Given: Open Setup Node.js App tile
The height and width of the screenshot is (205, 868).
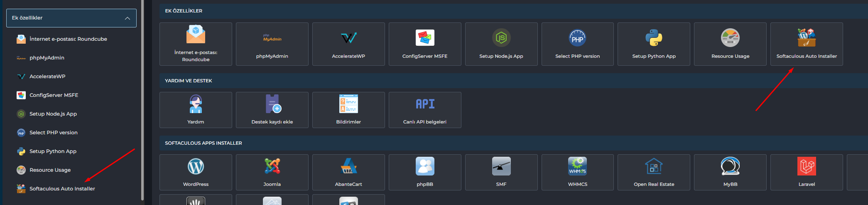Looking at the screenshot, I should pyautogui.click(x=501, y=44).
